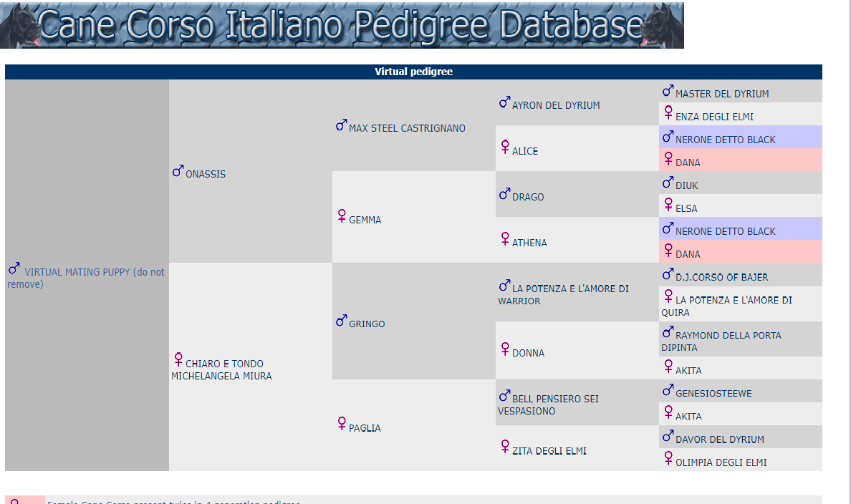851x504 pixels.
Task: Open ATHENA dog entry
Action: 529,243
